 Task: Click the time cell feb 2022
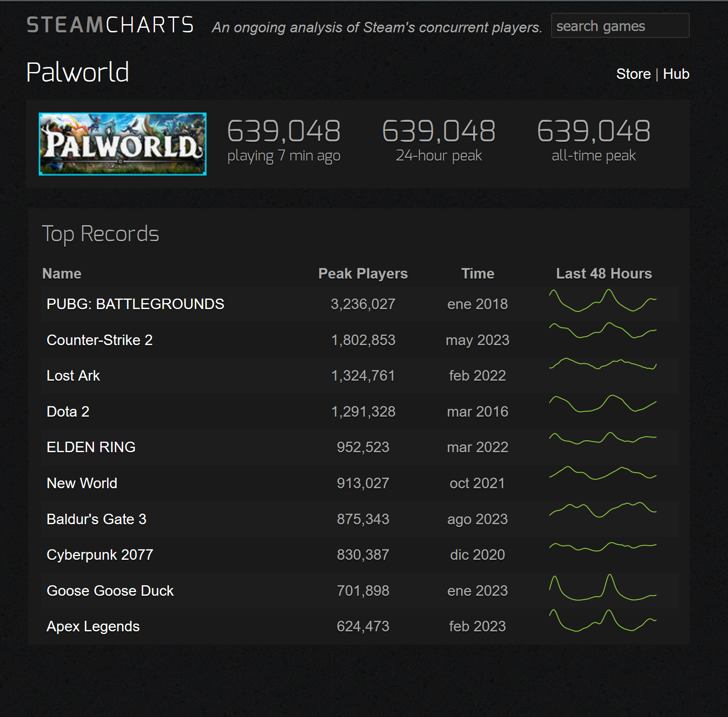point(478,376)
